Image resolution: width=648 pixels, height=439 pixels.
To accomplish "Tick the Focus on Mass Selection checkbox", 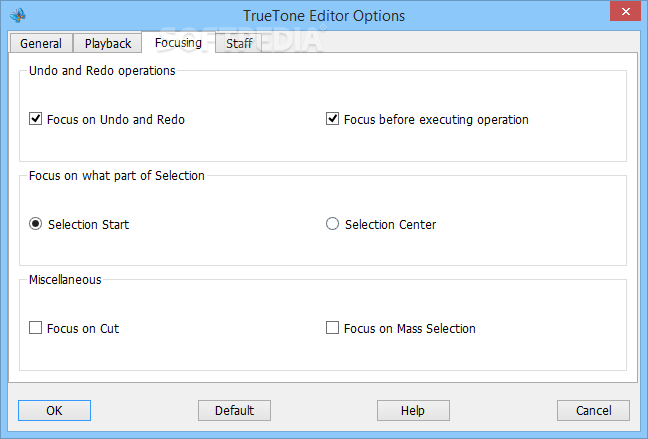I will (332, 328).
